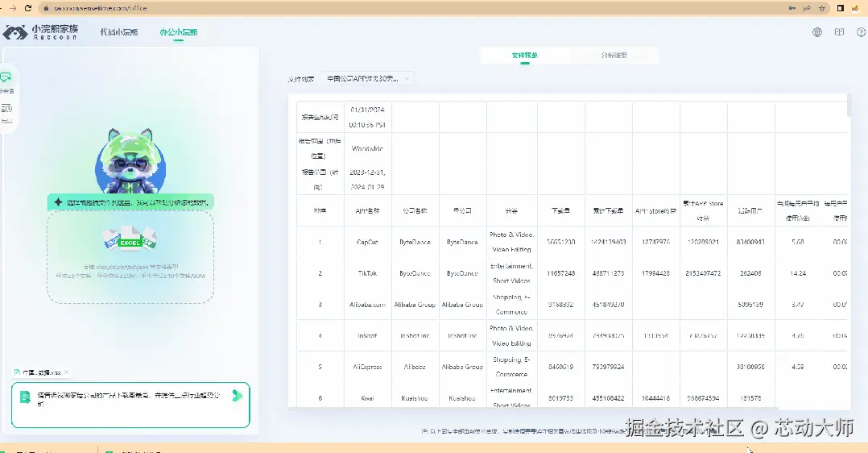Open the browser profile avatar
The image size is (868, 453).
tap(855, 8)
